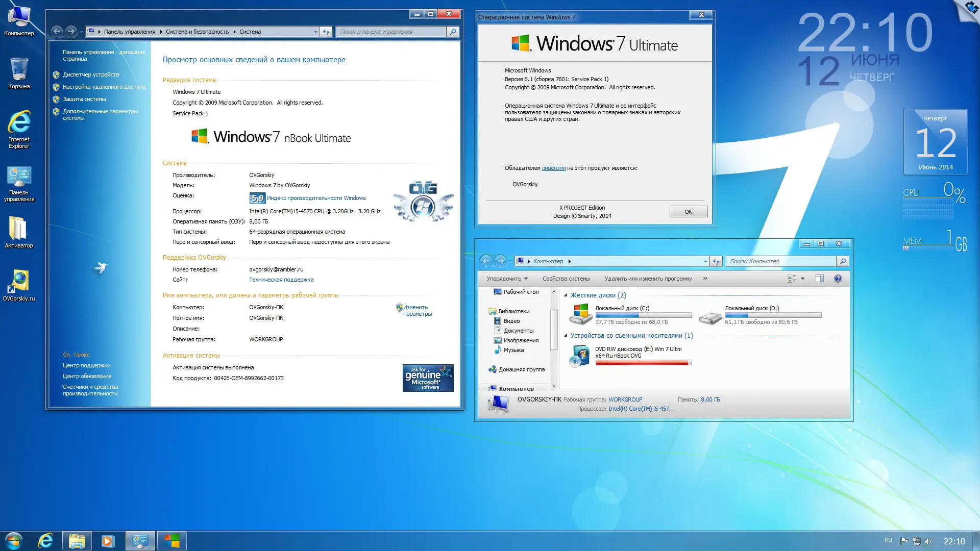Screen dimensions: 980x551
Task: Open the view options dropdown arrow in explorer
Action: click(x=802, y=279)
